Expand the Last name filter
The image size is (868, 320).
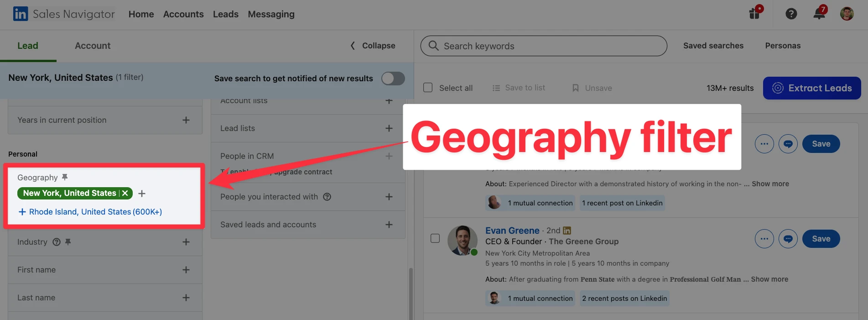(x=186, y=298)
